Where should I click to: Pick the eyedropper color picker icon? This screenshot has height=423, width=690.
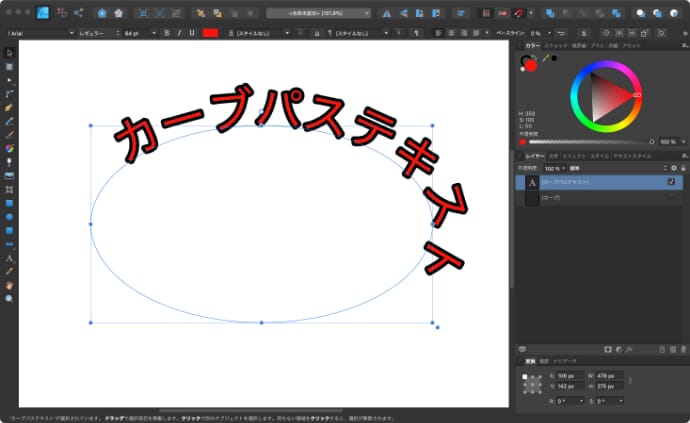point(545,58)
